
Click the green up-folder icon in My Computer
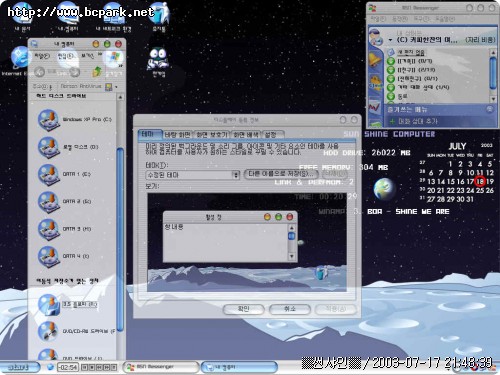click(97, 71)
